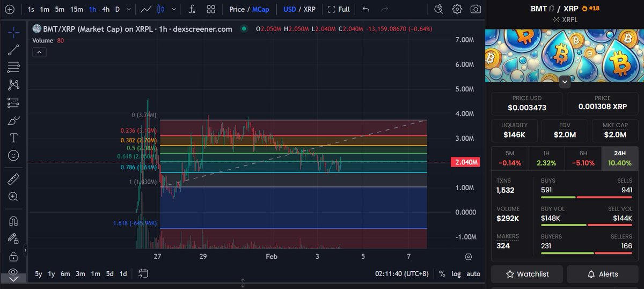
Task: Select the 15m timeframe
Action: pos(77,9)
